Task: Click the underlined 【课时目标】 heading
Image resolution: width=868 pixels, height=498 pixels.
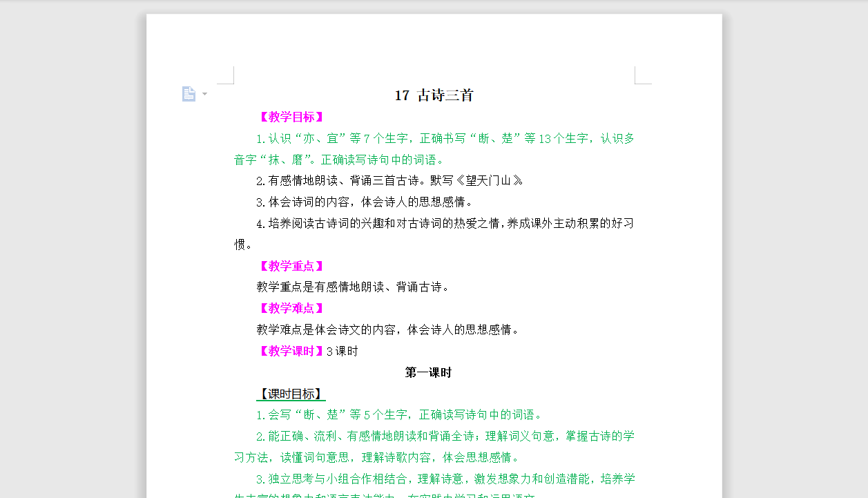Action: 291,394
